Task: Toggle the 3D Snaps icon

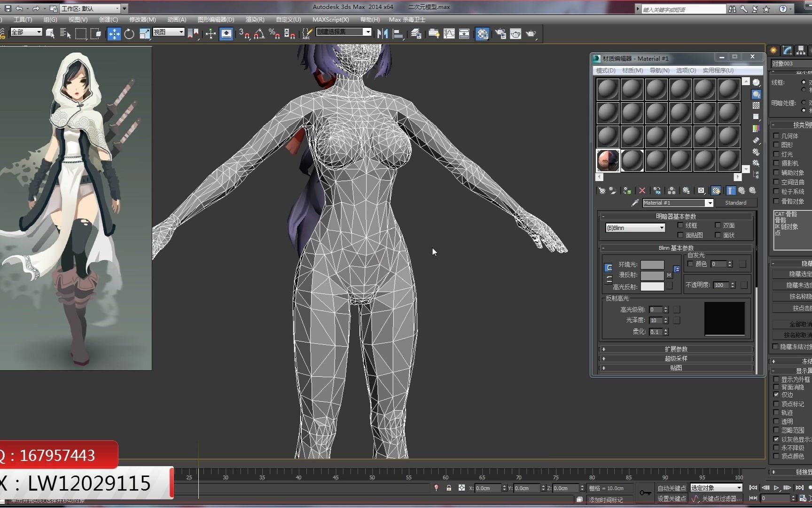Action: click(244, 33)
